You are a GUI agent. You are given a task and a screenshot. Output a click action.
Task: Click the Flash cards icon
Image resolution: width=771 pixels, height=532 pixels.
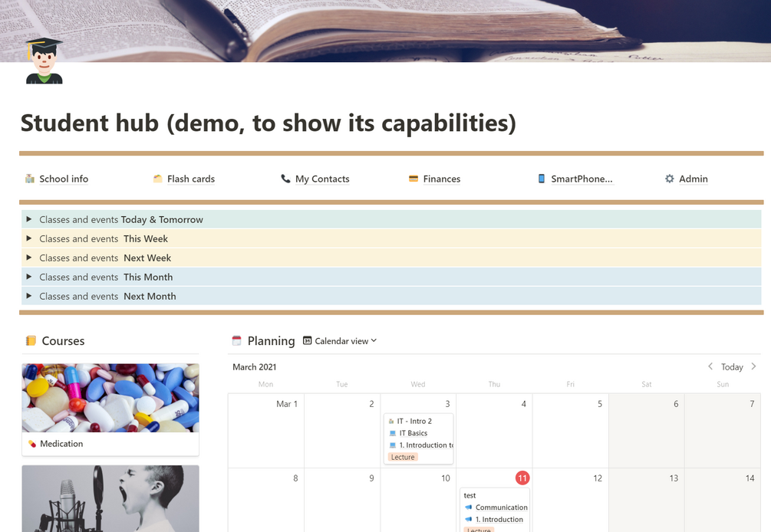pos(158,179)
